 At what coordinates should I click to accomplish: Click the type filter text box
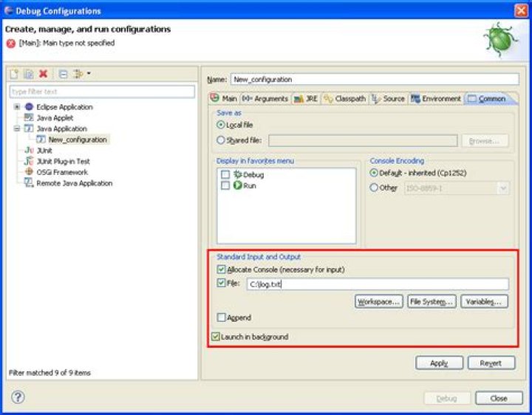click(102, 92)
